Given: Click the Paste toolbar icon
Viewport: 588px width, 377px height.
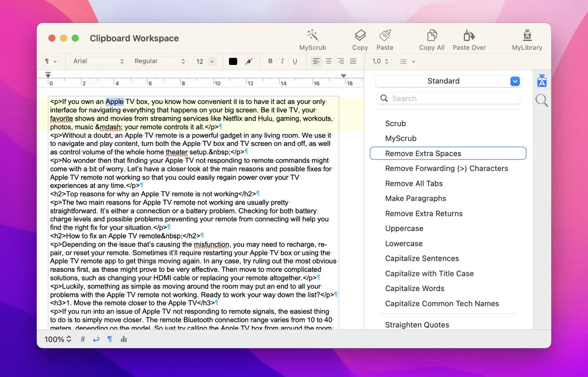Looking at the screenshot, I should pyautogui.click(x=384, y=35).
